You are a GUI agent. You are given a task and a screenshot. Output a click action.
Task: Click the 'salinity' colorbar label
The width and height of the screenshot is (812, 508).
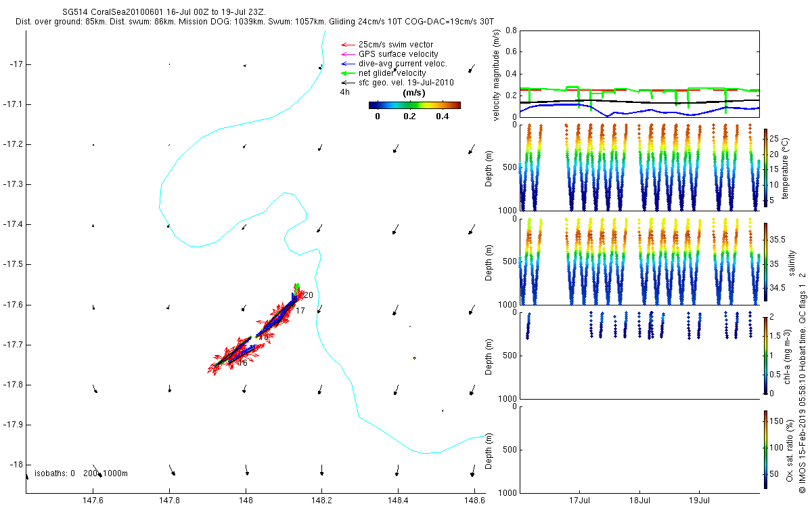(x=794, y=262)
